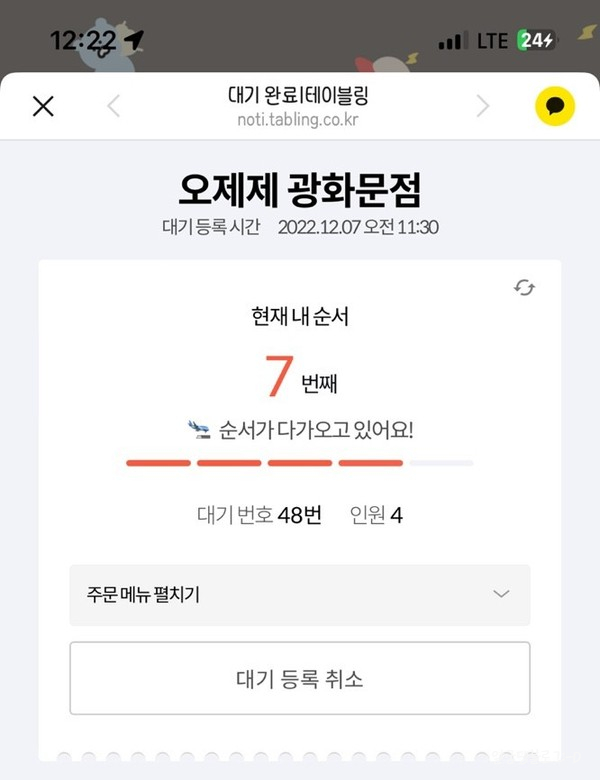Screen dimensions: 600x780
Task: Tap the red number 7 queue position
Action: coord(279,376)
